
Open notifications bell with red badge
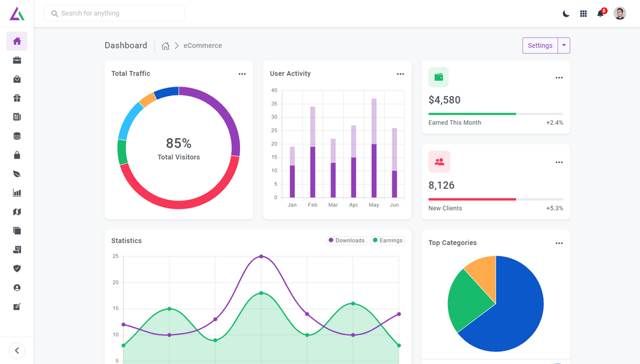601,13
